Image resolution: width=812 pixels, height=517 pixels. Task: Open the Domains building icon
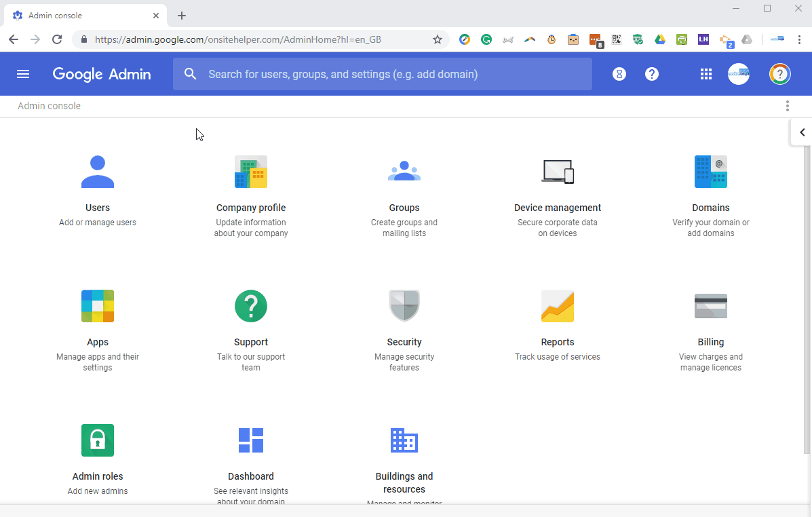(x=710, y=172)
